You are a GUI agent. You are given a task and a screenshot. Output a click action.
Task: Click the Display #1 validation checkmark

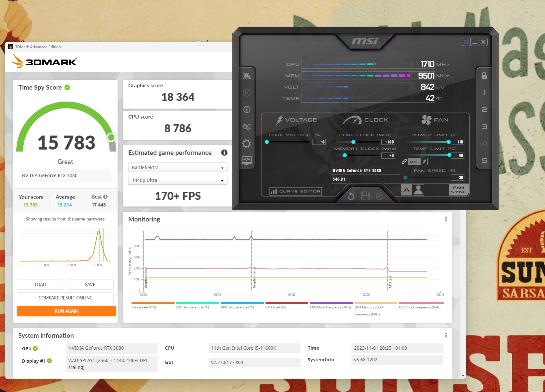point(49,361)
